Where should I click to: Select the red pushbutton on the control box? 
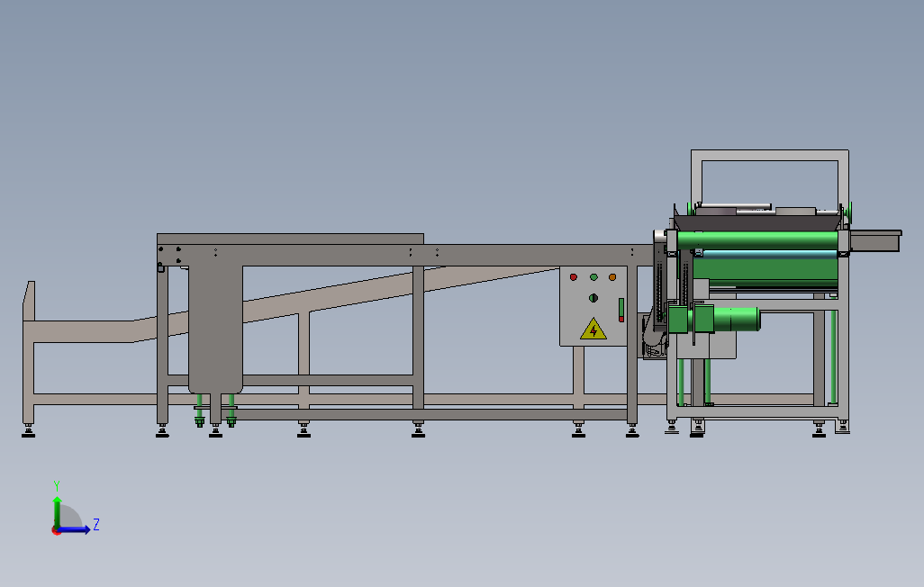(x=574, y=277)
